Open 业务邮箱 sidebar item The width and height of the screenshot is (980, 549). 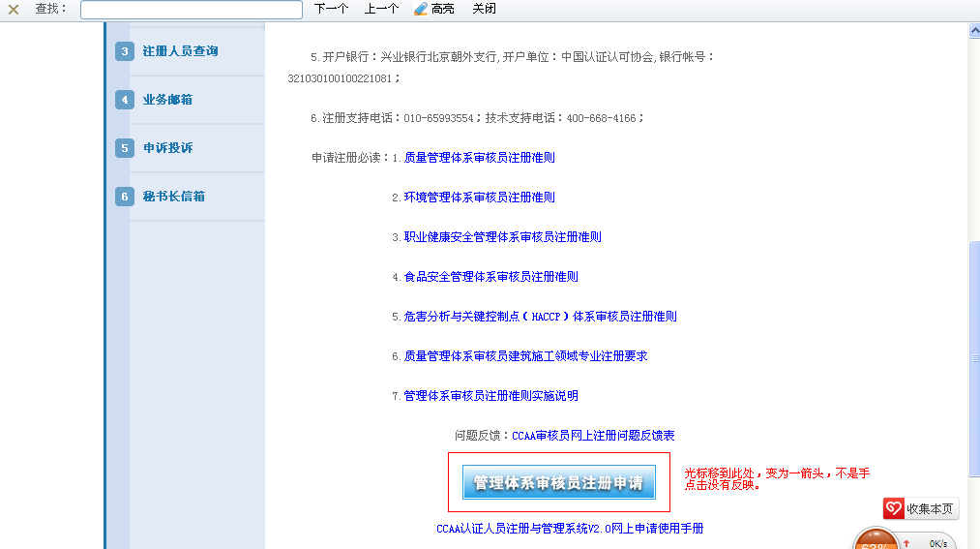click(167, 100)
